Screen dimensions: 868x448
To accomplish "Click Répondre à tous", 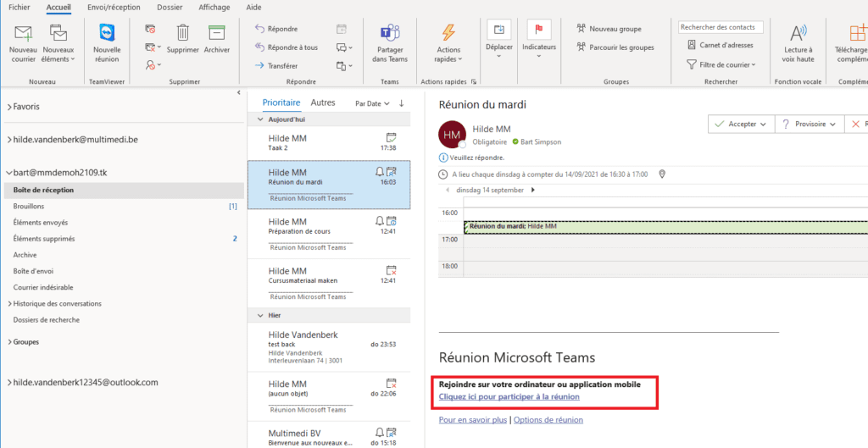I will click(x=287, y=47).
